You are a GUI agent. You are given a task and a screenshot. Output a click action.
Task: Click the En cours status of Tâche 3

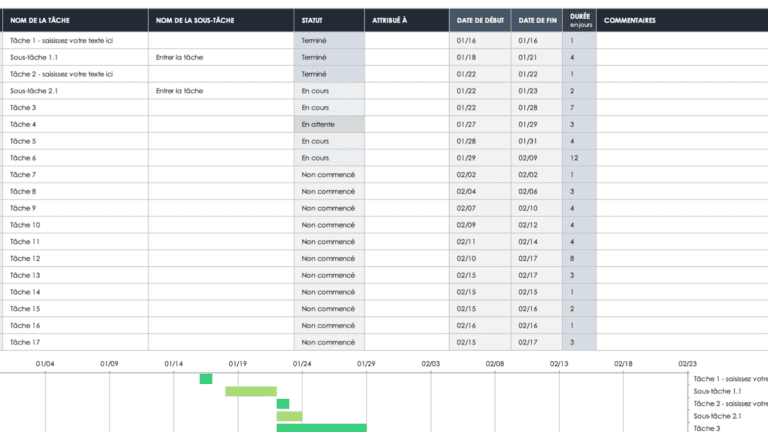[x=329, y=107]
